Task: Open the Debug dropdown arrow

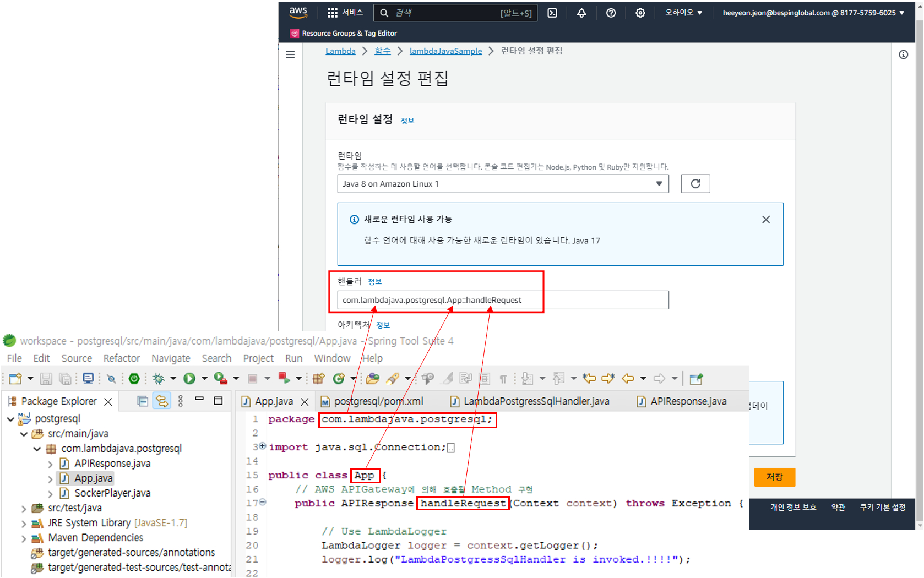Action: [173, 379]
